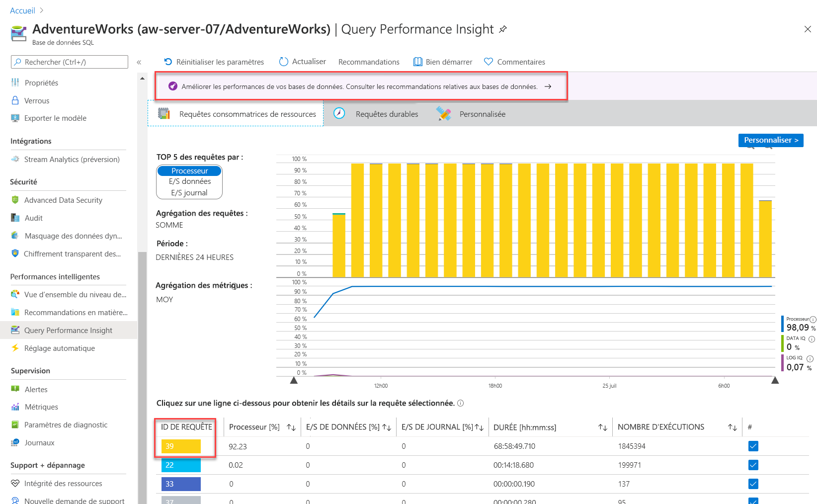This screenshot has width=817, height=504.
Task: Click the Paramètres de diagnostic icon
Action: click(15, 424)
